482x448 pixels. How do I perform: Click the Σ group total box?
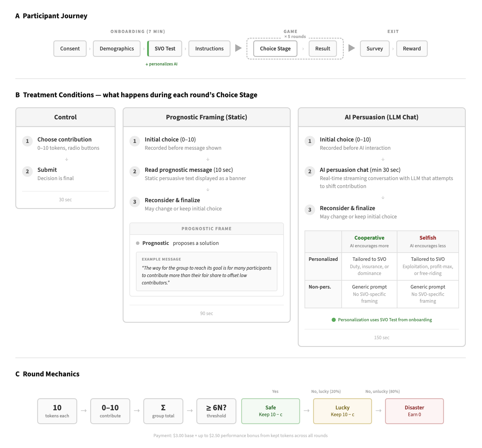pos(163,411)
